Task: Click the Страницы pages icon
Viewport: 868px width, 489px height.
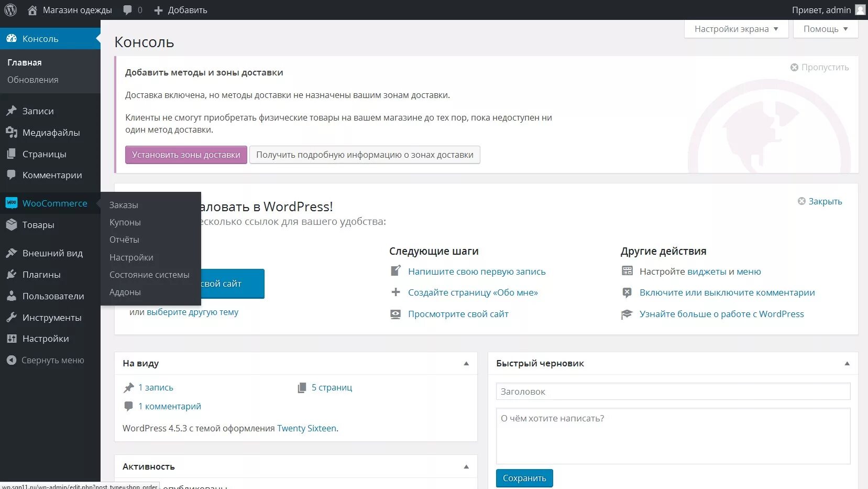Action: (12, 154)
